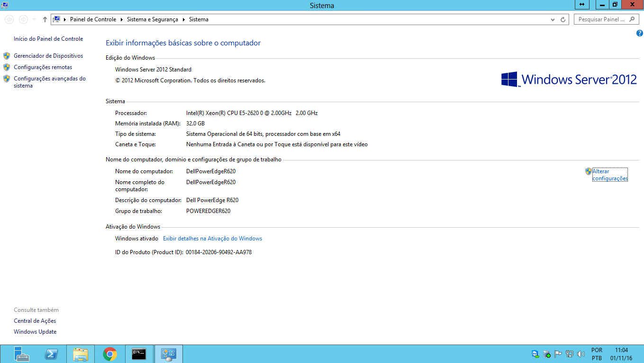Open the Command Prompt taskbar icon
This screenshot has width=644, height=363.
point(139,354)
